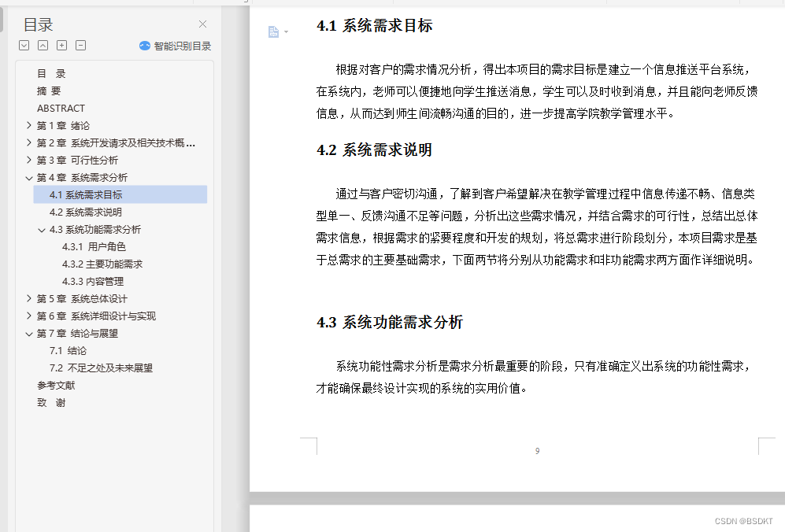The width and height of the screenshot is (785, 532).
Task: Click the expand-down arrow icon under 目录
Action: click(24, 46)
